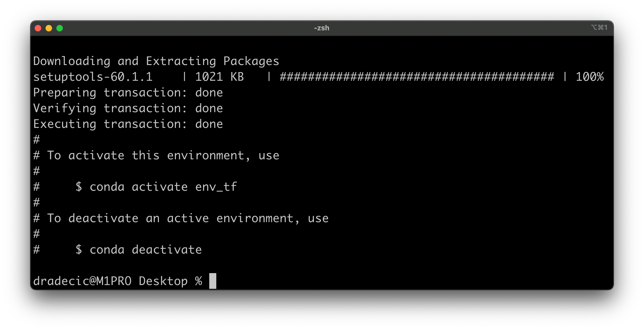The height and width of the screenshot is (330, 644).
Task: Click the yellow minimize button
Action: pos(49,28)
